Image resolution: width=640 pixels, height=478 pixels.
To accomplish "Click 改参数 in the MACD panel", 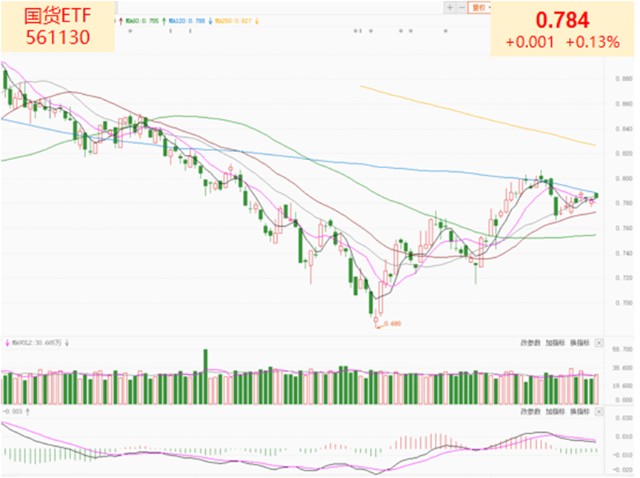I will [x=530, y=411].
